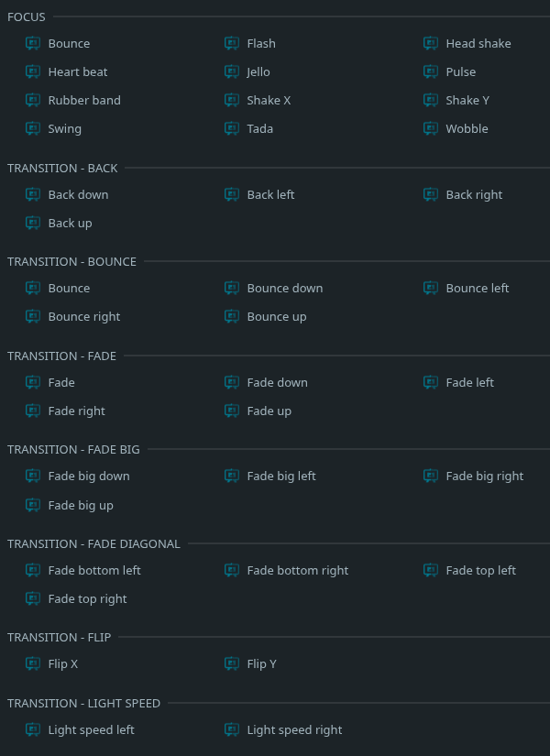Select the Flip Y icon
The image size is (550, 756).
(x=232, y=664)
